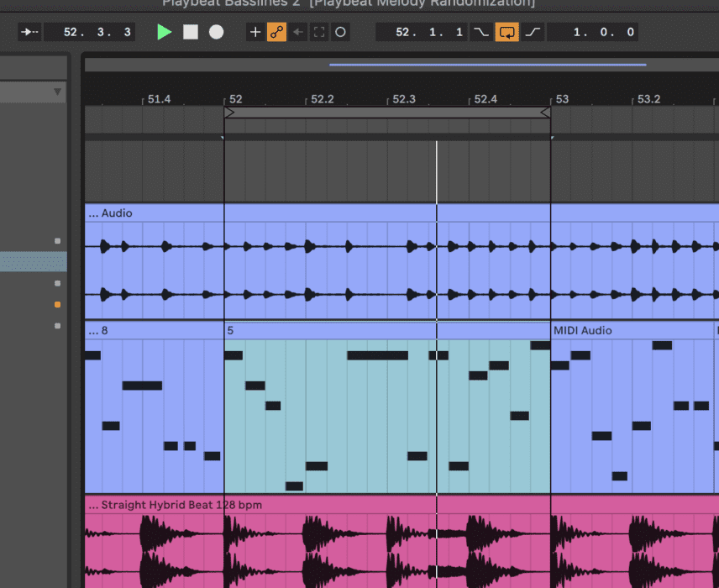Click the orange square indicator in left panel

coord(57,305)
